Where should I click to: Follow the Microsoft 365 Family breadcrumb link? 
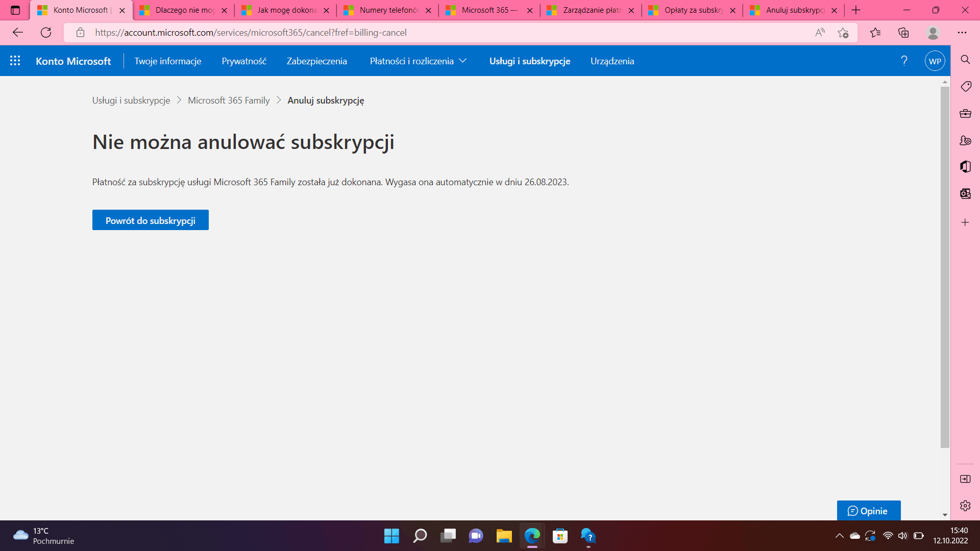(229, 101)
